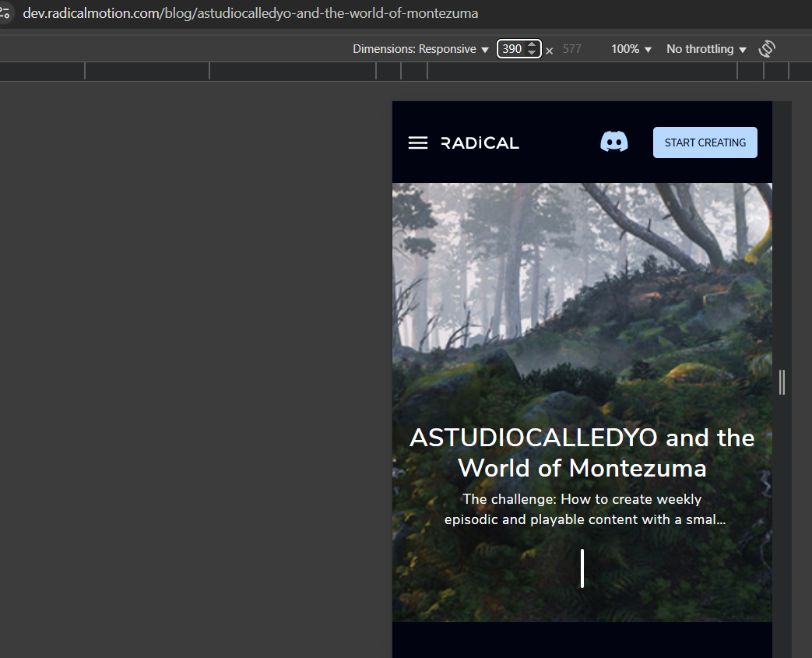Increase viewport width with up arrow

point(532,45)
